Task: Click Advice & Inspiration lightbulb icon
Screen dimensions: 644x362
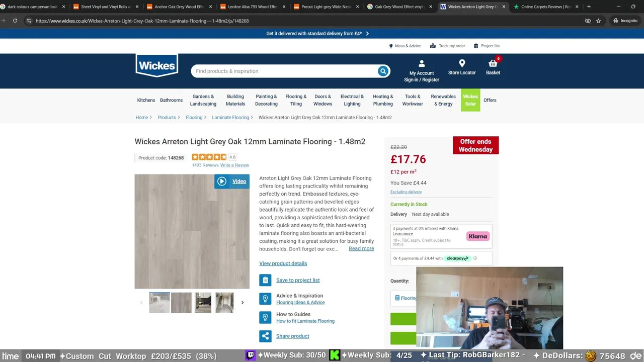Action: (x=265, y=299)
